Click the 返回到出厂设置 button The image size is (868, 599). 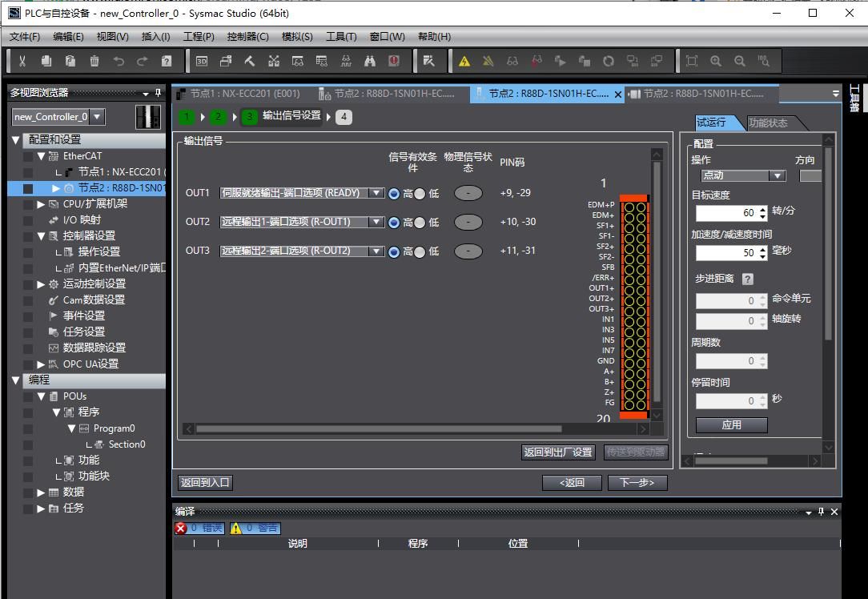(x=558, y=452)
